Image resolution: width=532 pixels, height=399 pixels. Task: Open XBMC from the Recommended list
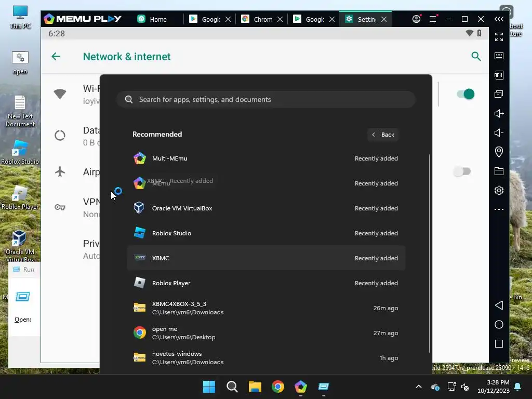coord(266,258)
